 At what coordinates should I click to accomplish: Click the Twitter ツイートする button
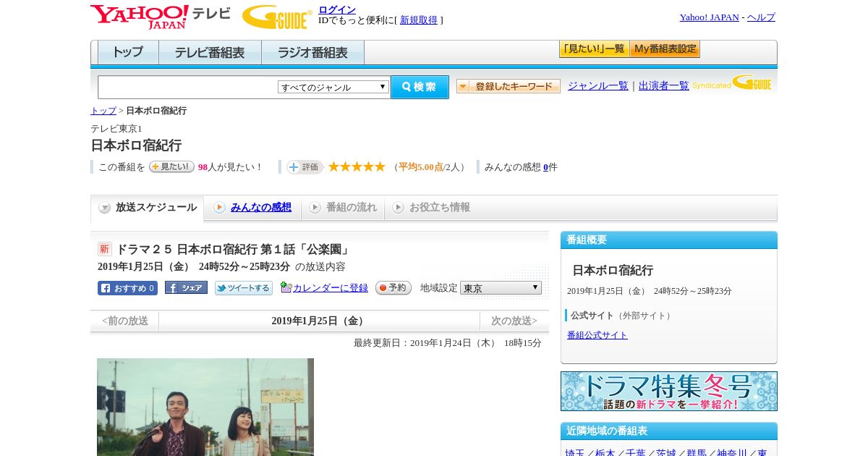pos(244,288)
